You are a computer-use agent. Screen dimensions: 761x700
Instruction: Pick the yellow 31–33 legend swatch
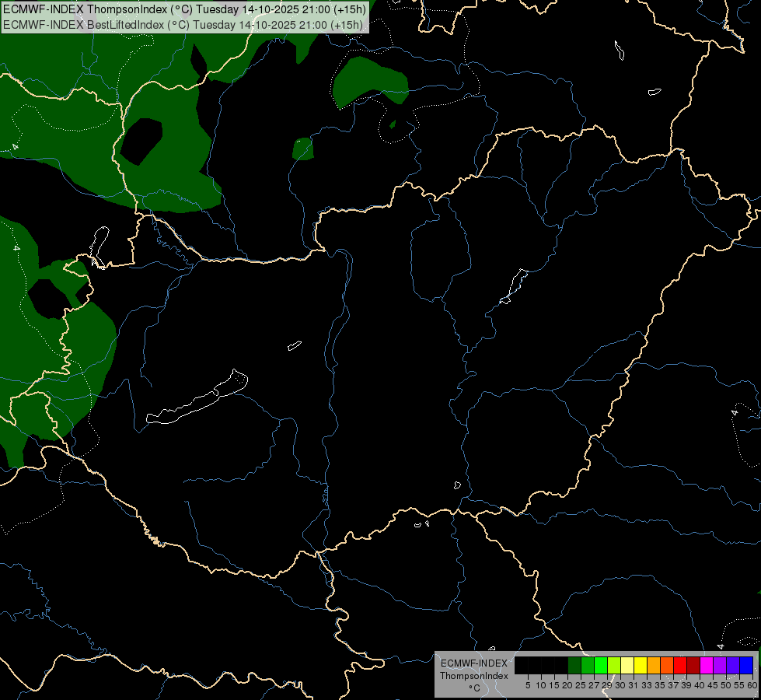(x=641, y=666)
